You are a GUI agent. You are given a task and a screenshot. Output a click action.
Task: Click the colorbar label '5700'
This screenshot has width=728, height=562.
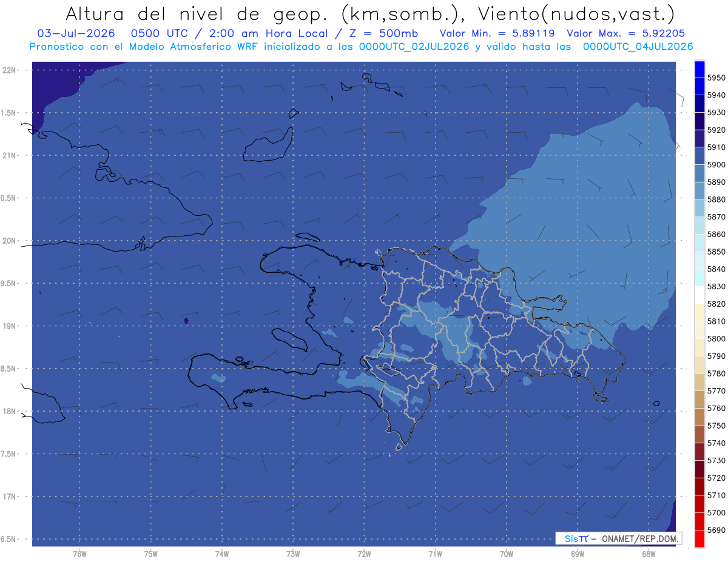coord(716,512)
